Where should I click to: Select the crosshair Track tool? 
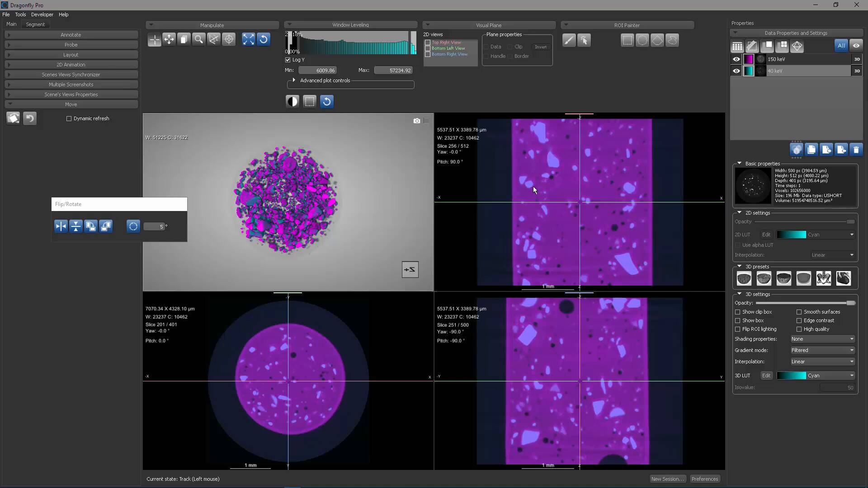pos(154,40)
